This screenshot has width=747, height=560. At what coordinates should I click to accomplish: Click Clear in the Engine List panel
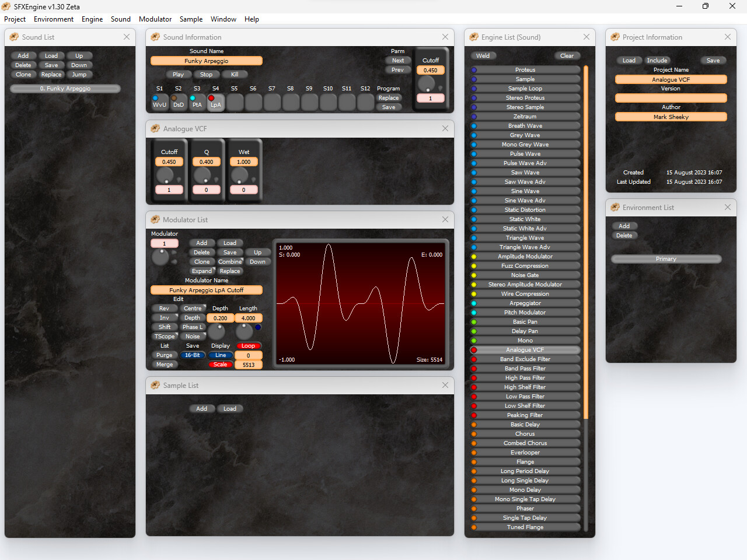(567, 55)
